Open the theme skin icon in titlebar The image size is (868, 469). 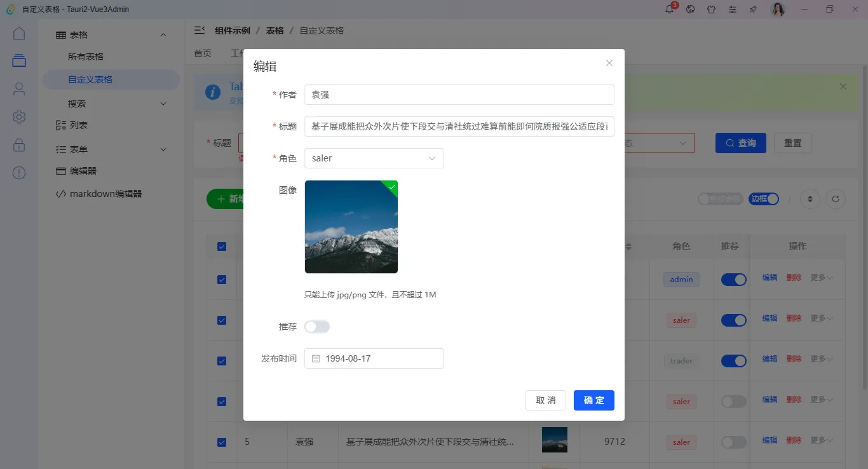click(x=711, y=9)
